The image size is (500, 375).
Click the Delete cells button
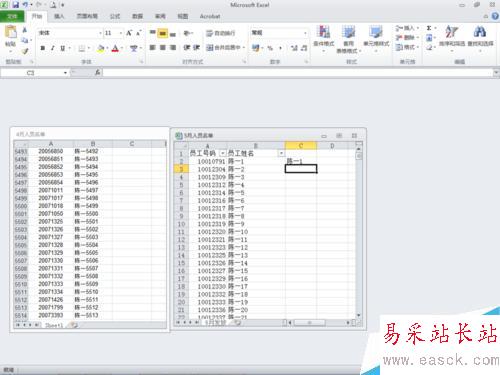[x=407, y=37]
